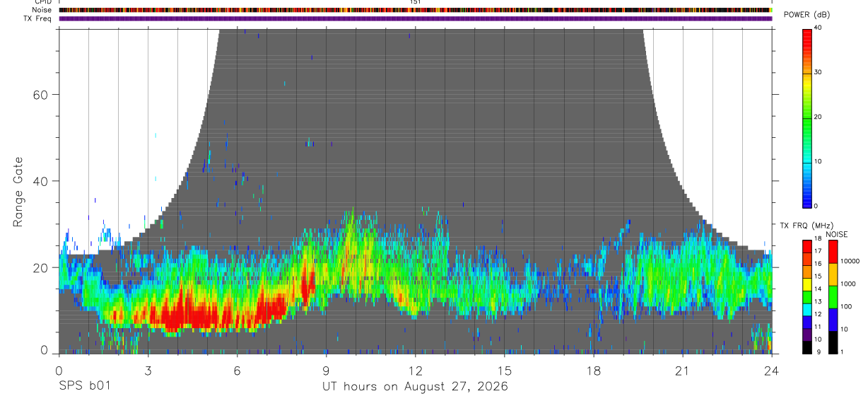The height and width of the screenshot is (401, 868).
Task: Click the 40 value atop the power scale
Action: 819,28
